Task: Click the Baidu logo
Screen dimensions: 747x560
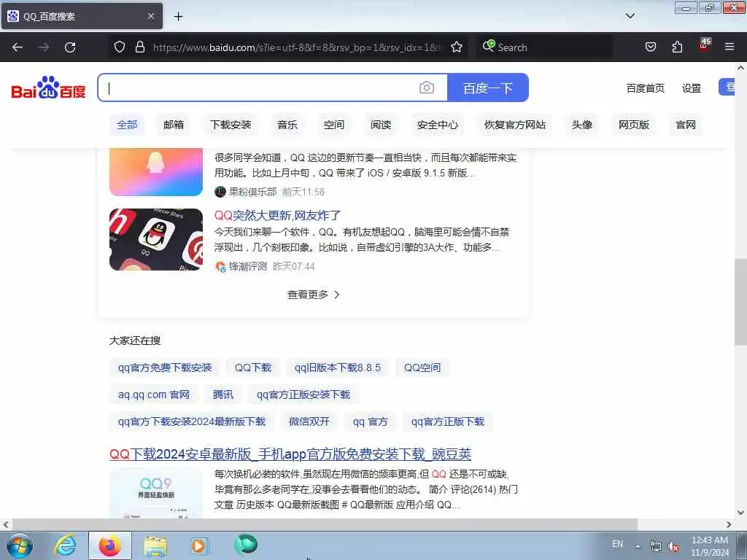Action: point(48,87)
